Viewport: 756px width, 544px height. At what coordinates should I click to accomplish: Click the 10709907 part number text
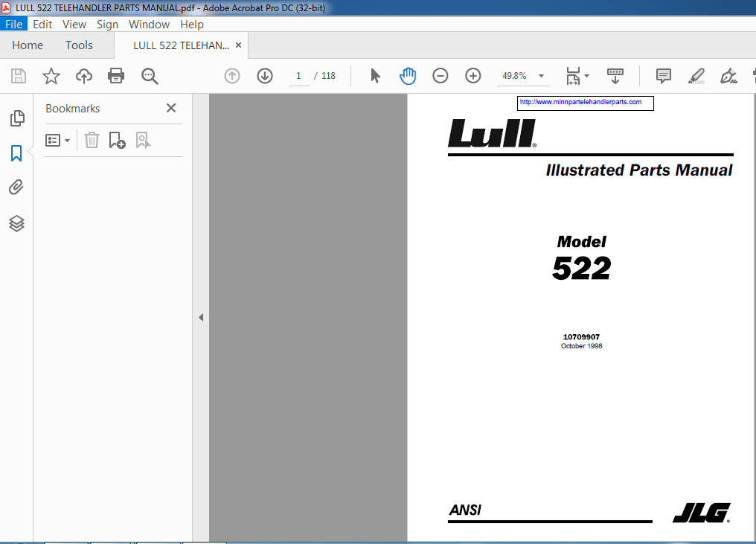coord(581,336)
